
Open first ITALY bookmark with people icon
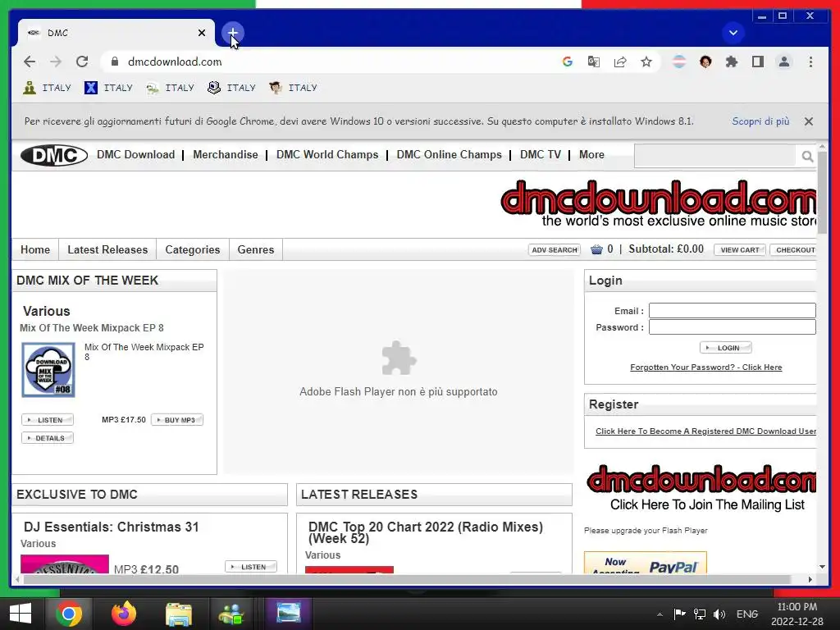click(47, 87)
